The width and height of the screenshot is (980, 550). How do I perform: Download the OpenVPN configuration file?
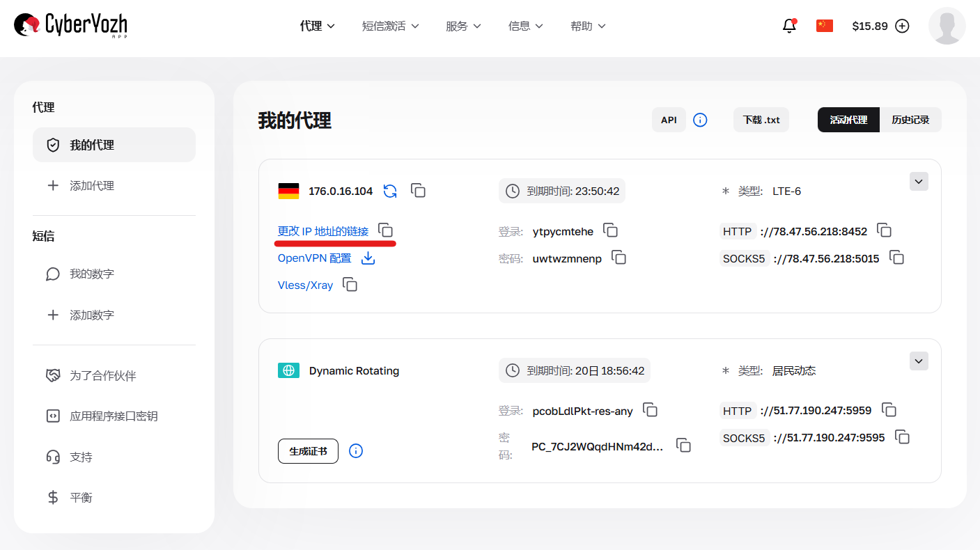[x=368, y=258]
